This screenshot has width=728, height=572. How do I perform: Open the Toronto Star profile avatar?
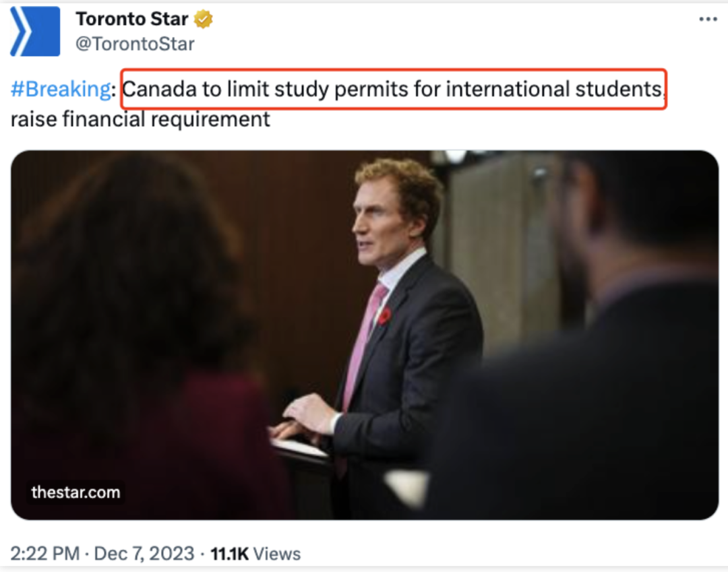point(35,32)
